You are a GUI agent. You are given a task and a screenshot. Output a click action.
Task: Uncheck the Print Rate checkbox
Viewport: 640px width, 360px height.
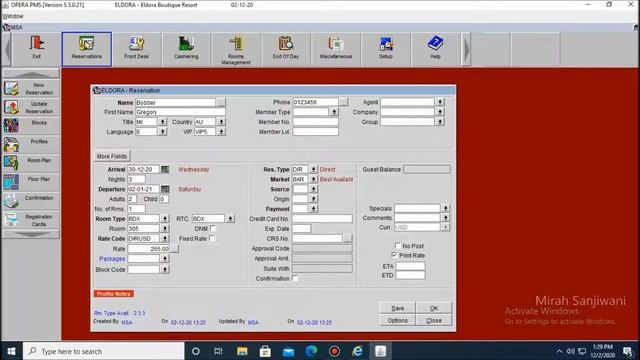point(394,255)
